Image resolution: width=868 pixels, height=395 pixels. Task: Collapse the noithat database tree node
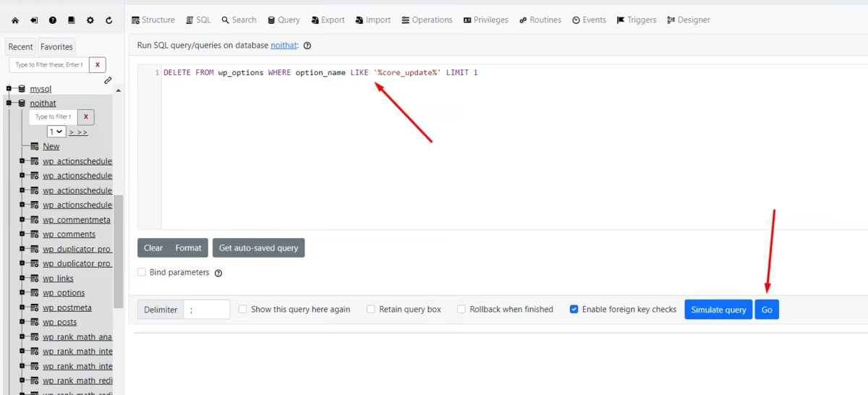tap(10, 103)
